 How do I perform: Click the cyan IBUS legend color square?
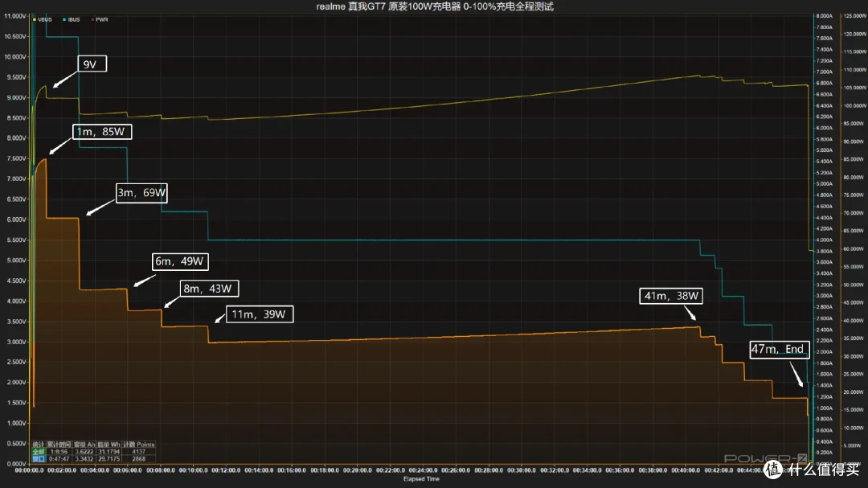click(x=64, y=19)
